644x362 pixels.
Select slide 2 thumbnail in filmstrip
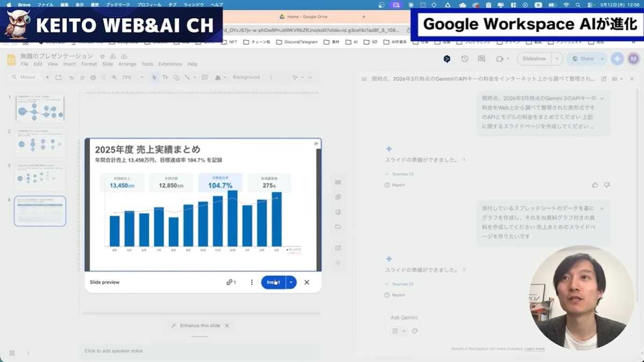tap(40, 142)
